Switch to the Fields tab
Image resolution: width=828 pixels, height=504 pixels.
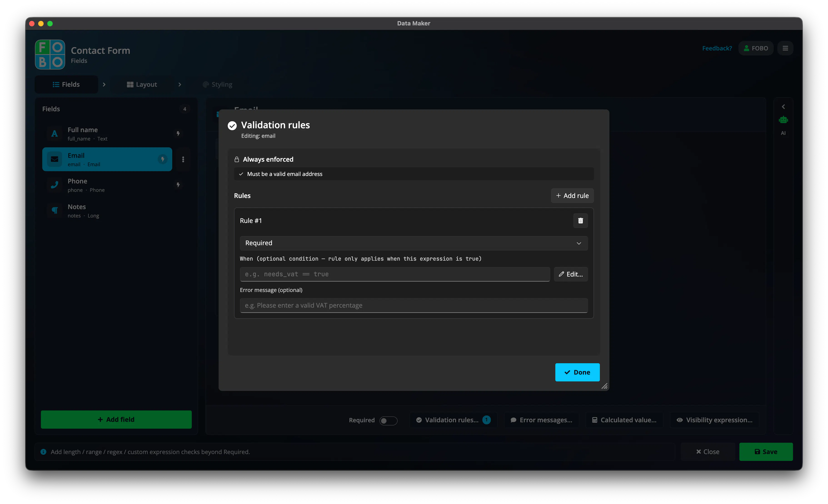coord(66,84)
